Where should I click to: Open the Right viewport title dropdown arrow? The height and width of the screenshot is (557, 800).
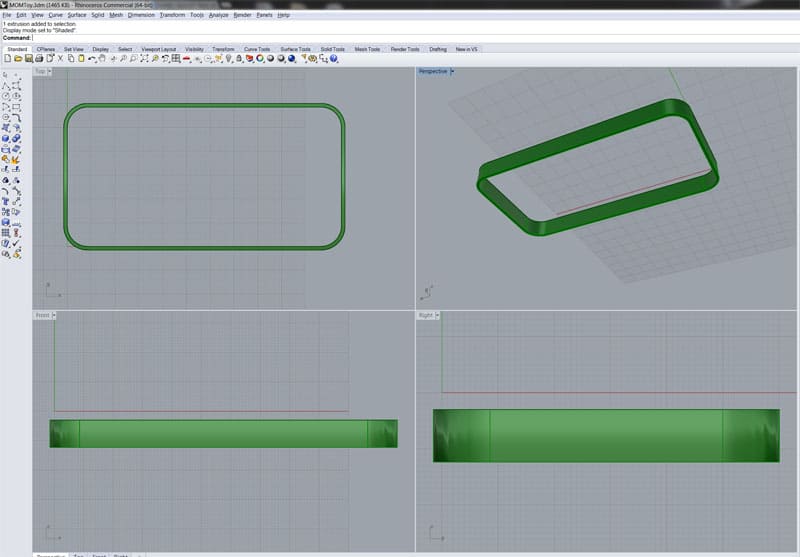437,315
